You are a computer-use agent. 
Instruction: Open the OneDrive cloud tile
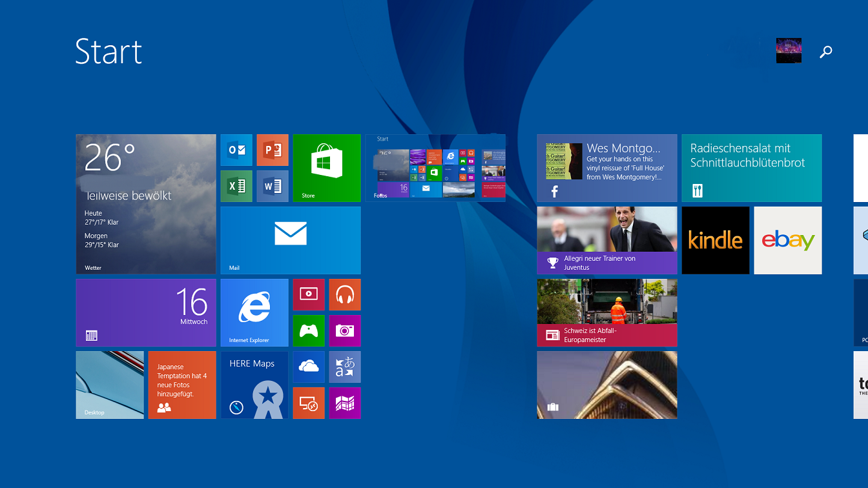tap(309, 367)
